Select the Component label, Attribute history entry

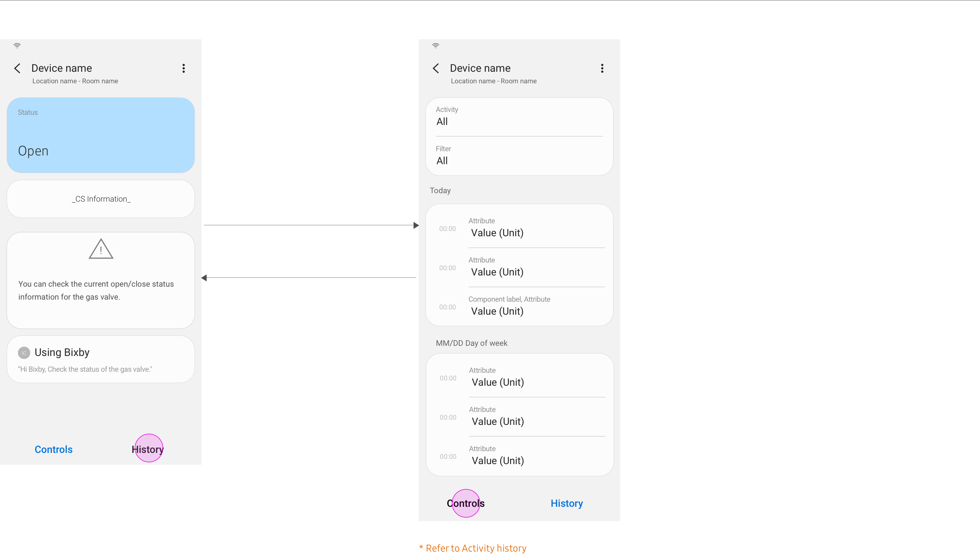coord(519,307)
